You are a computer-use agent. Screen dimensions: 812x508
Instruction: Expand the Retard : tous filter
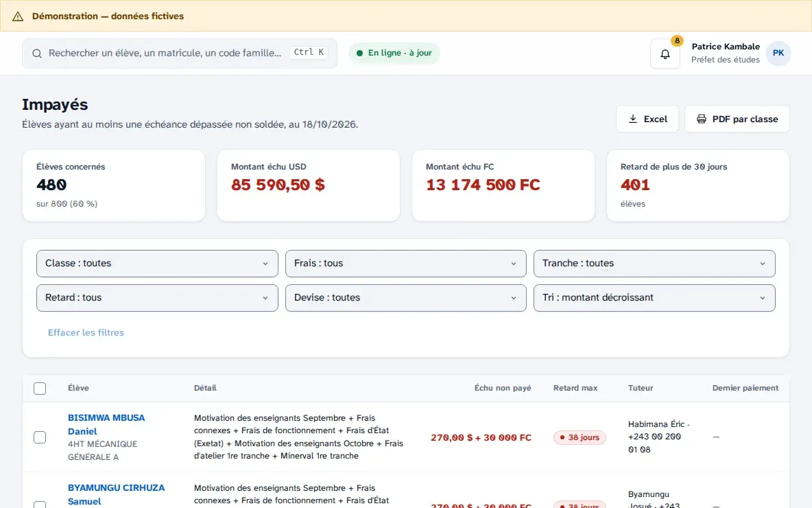pos(157,297)
